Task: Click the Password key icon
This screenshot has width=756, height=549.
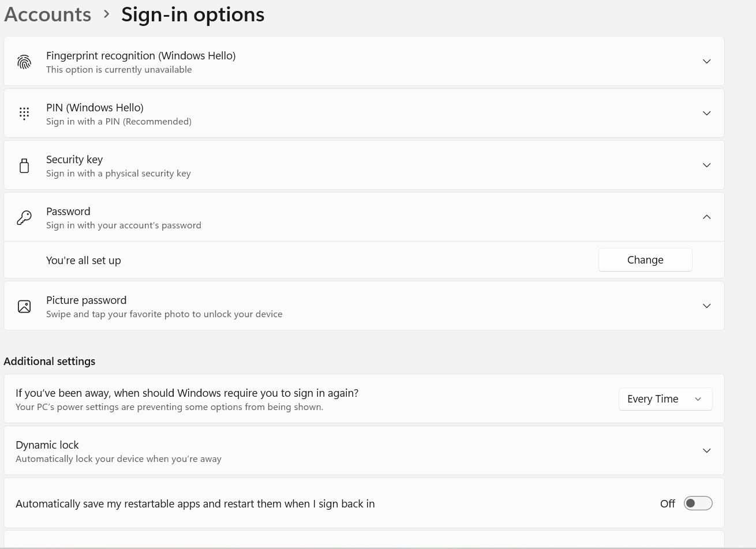Action: (24, 217)
